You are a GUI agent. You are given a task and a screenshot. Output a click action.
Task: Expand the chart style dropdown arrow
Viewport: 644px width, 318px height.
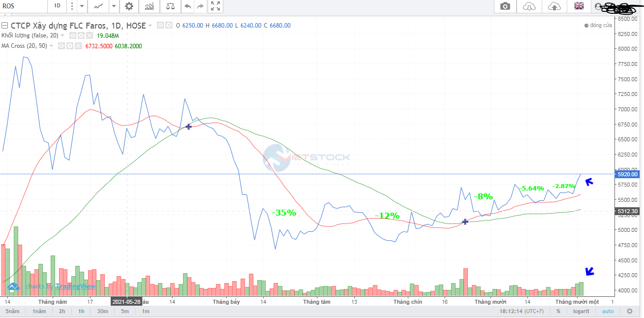pyautogui.click(x=114, y=6)
